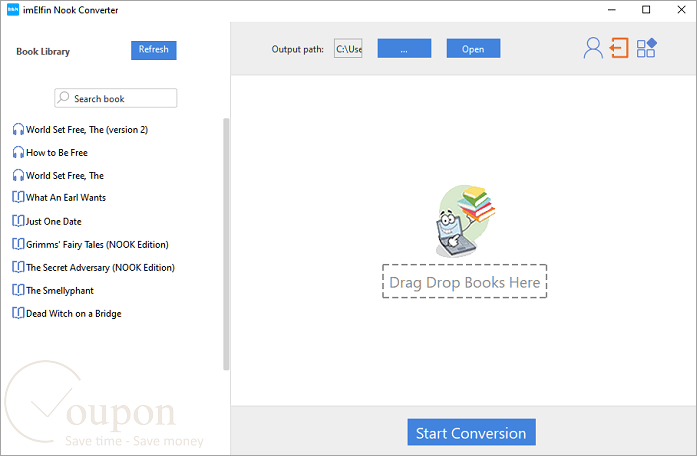Maximize the imElfin window

click(646, 9)
